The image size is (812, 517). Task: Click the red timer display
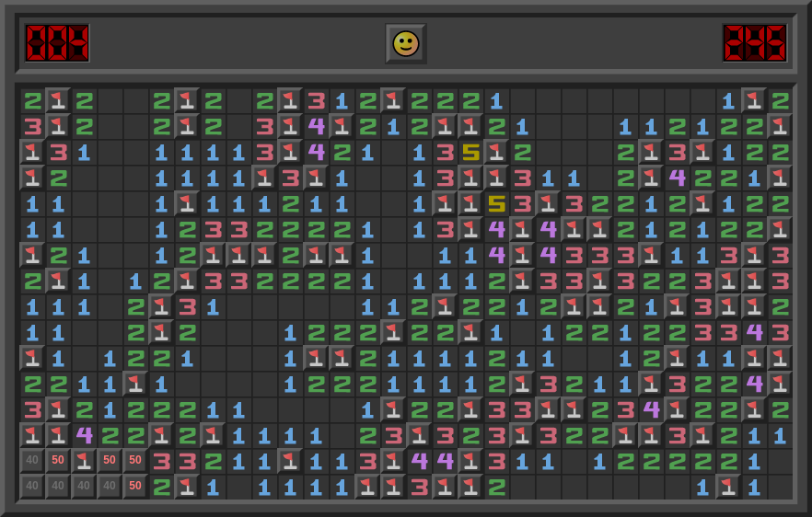[754, 43]
